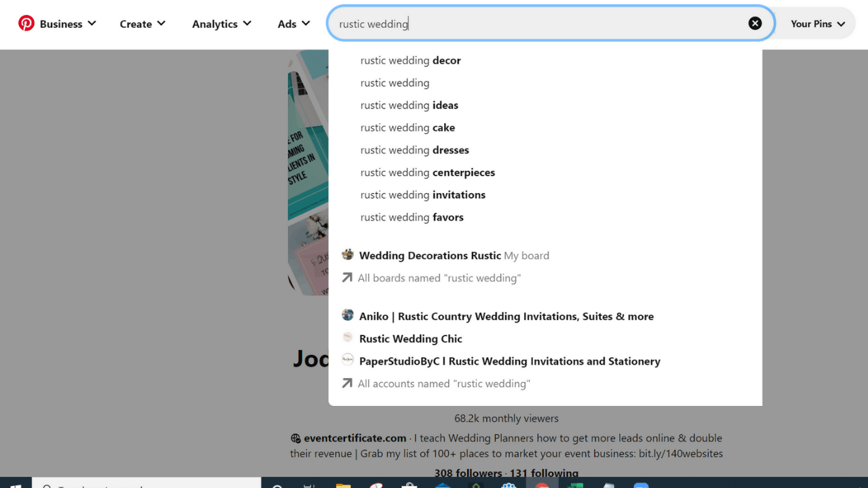The image size is (868, 488).
Task: Click the PaperStudioByC avatar icon
Action: 348,360
